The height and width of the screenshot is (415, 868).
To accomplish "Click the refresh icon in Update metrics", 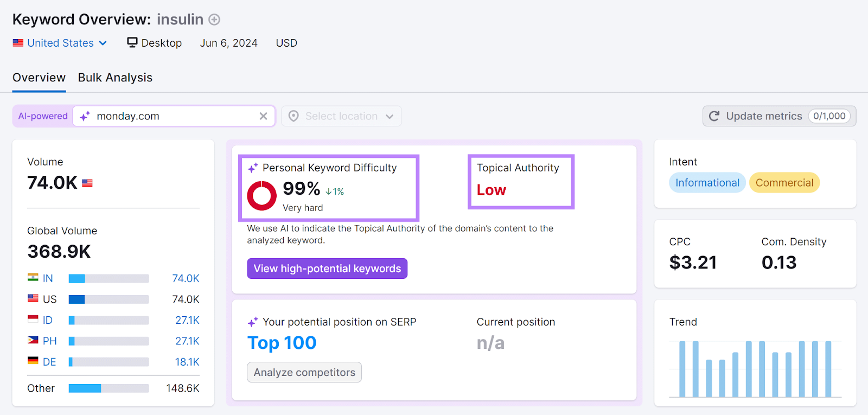I will tap(714, 116).
